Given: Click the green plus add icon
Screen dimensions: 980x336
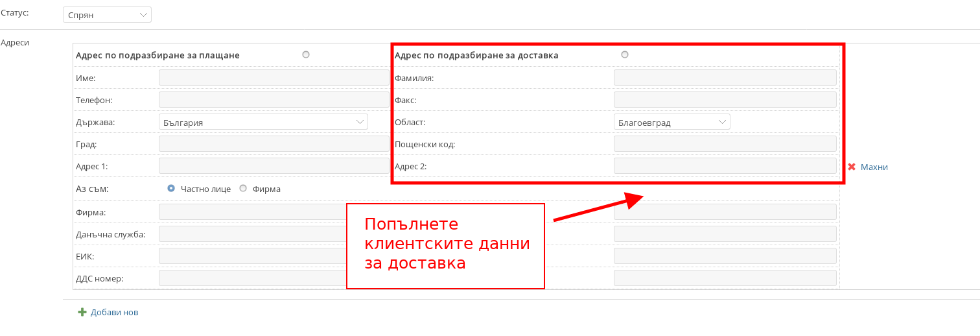Looking at the screenshot, I should tap(82, 312).
